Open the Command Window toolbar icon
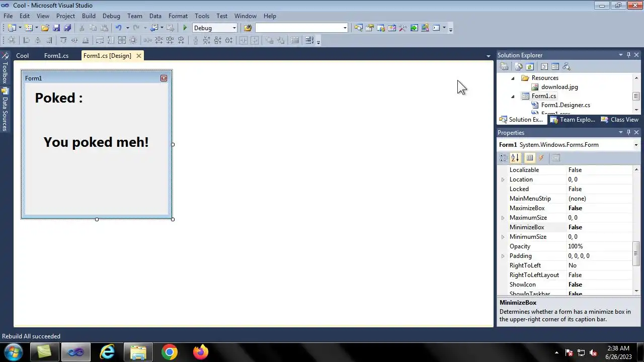 tap(436, 28)
